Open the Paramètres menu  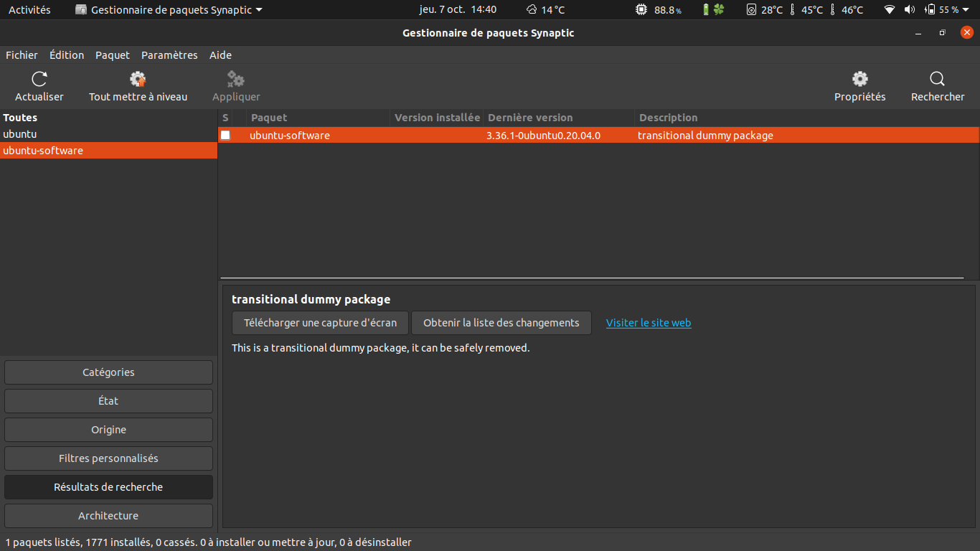169,55
